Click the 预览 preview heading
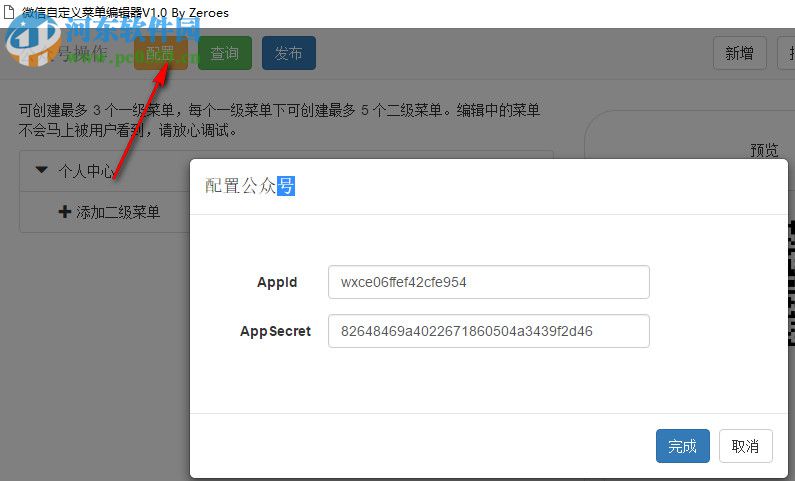This screenshot has height=481, width=795. point(764,150)
